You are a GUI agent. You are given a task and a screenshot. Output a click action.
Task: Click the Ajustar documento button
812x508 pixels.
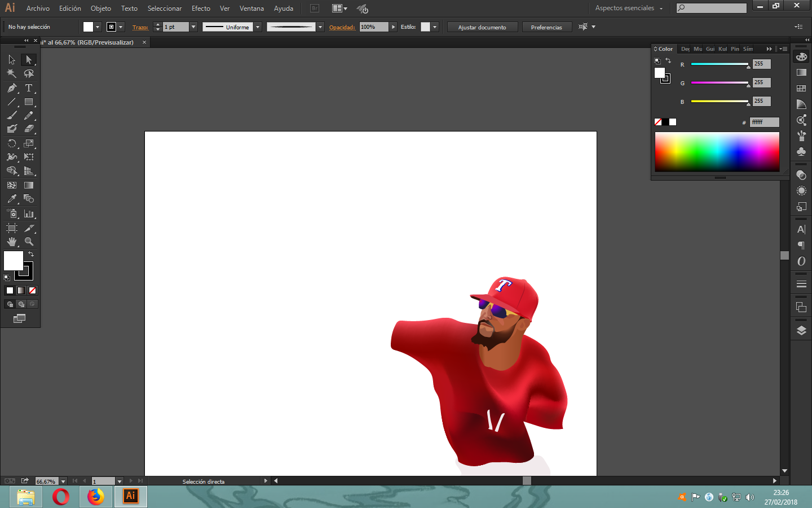point(482,27)
